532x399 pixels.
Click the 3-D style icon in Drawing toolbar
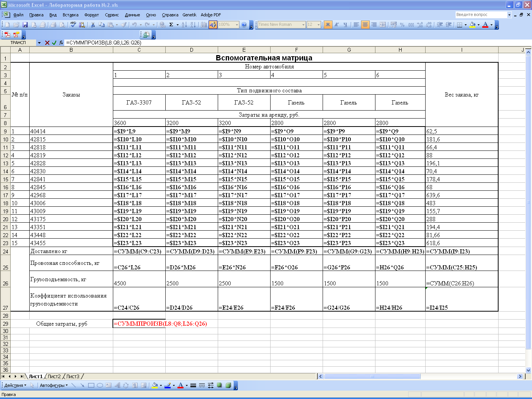click(228, 385)
